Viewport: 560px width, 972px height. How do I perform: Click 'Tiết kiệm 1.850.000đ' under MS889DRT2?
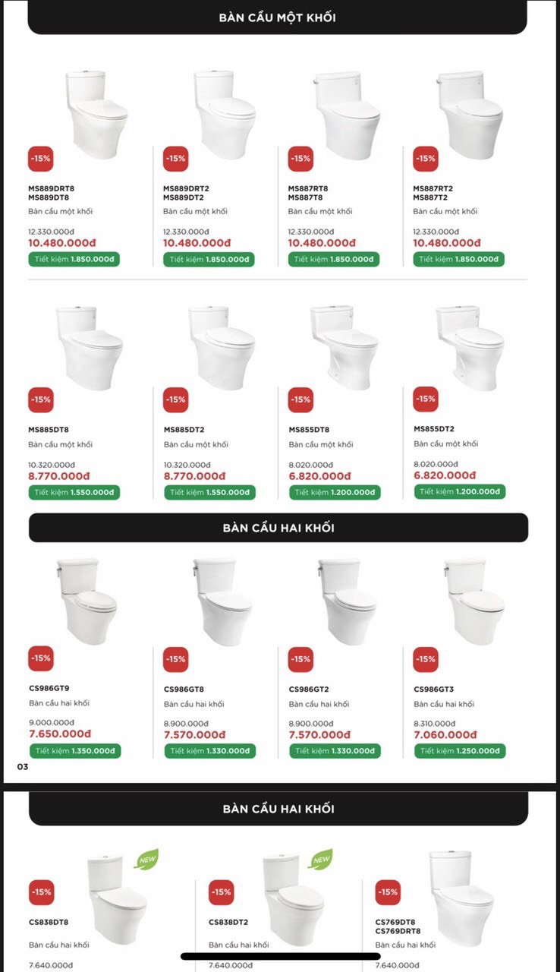point(209,259)
